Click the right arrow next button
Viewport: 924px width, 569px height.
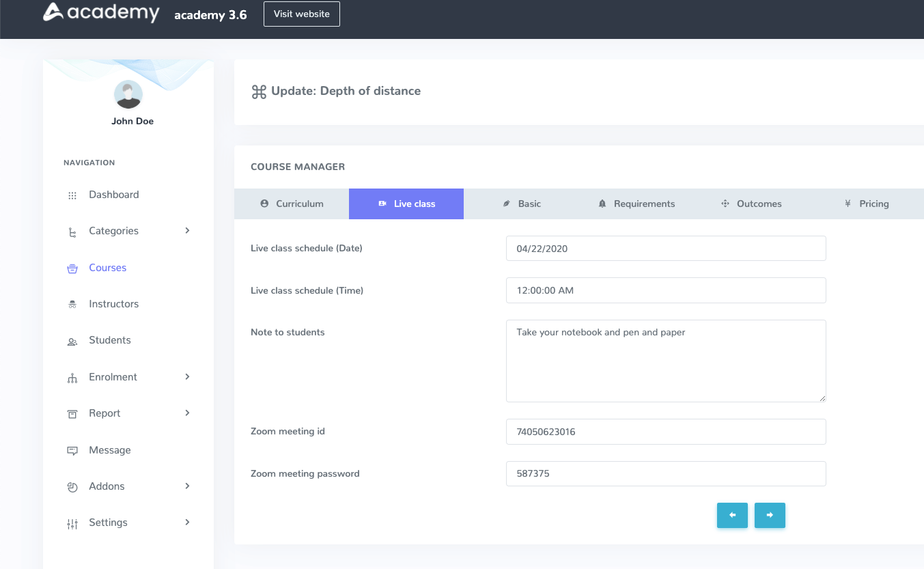coord(770,515)
